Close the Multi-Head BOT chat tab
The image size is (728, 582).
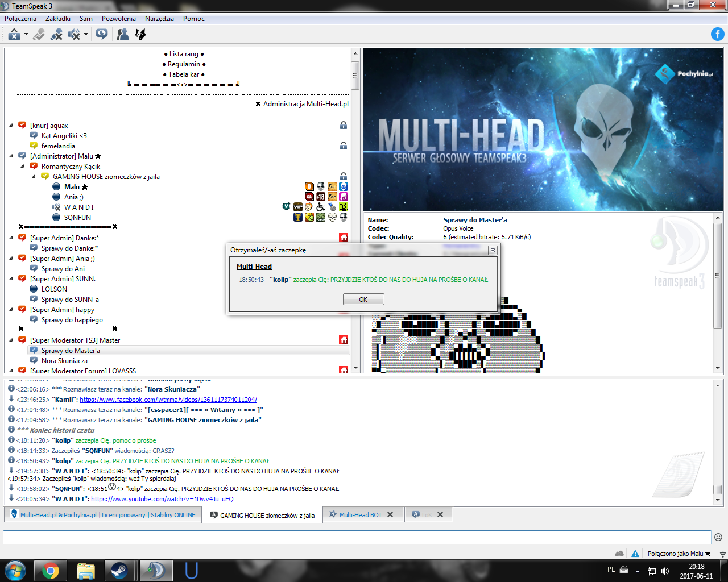390,515
